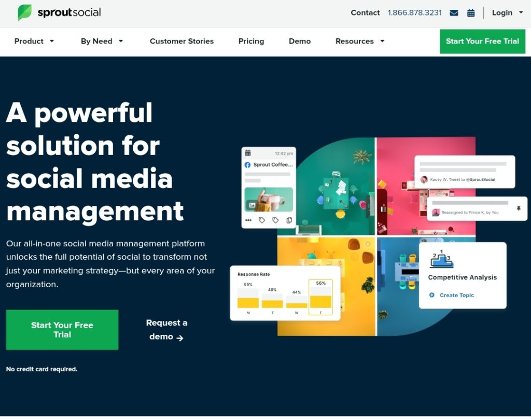Screen dimensions: 531x420
Task: Click Kacey W.'s avatar on tweet card
Action: (x=424, y=179)
